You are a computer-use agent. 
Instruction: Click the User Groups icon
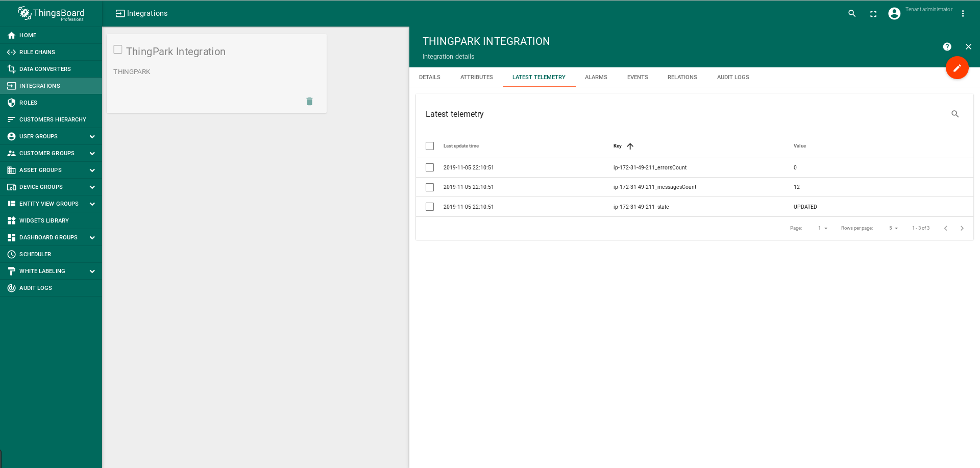[x=11, y=136]
